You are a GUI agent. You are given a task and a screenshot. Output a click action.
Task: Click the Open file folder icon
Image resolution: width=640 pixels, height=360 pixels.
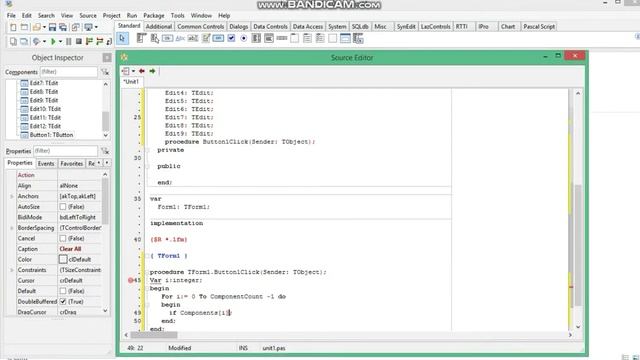37,27
